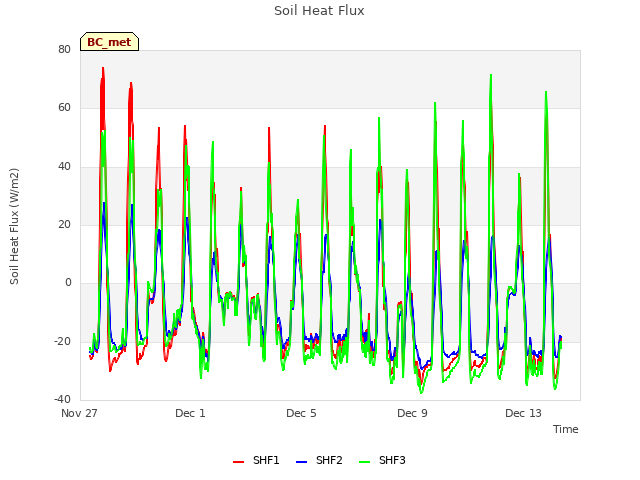Toggle the SHF2 legend entry
The width and height of the screenshot is (640, 480).
319,460
